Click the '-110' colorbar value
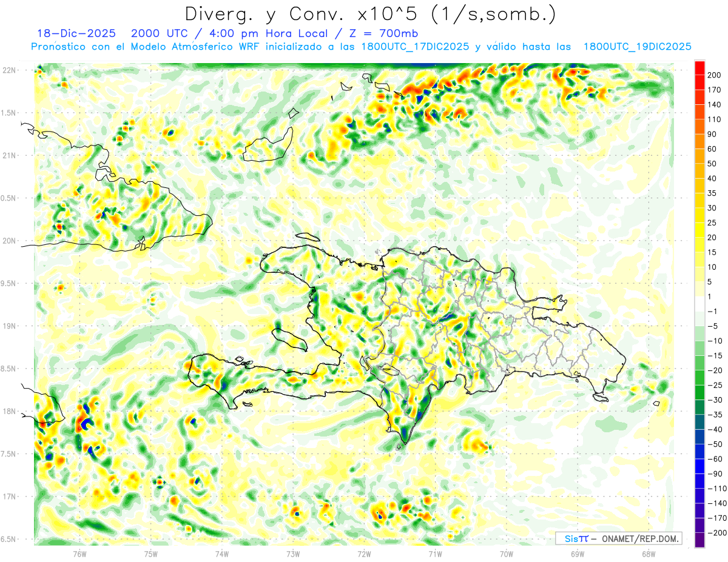Viewport: 728px width, 562px height. [717, 488]
